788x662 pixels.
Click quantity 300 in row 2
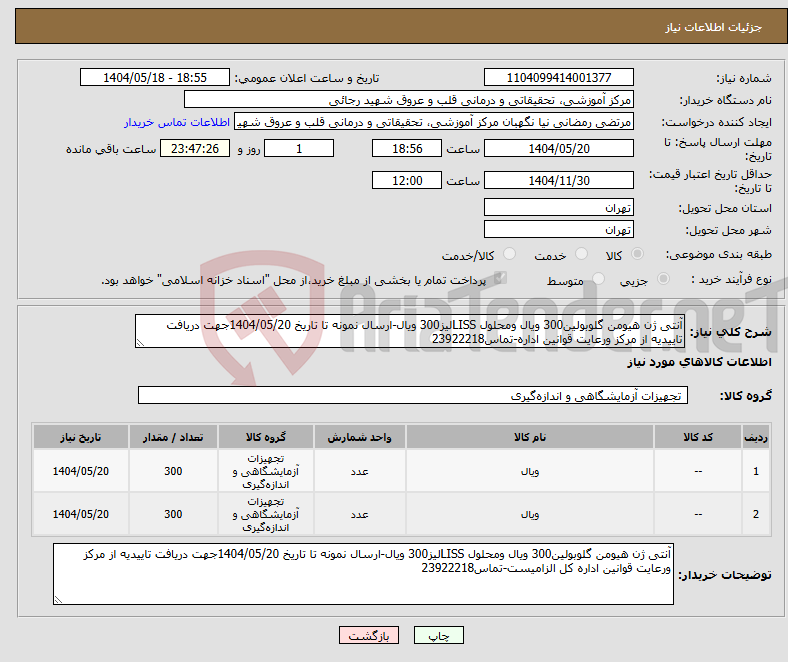(x=173, y=514)
